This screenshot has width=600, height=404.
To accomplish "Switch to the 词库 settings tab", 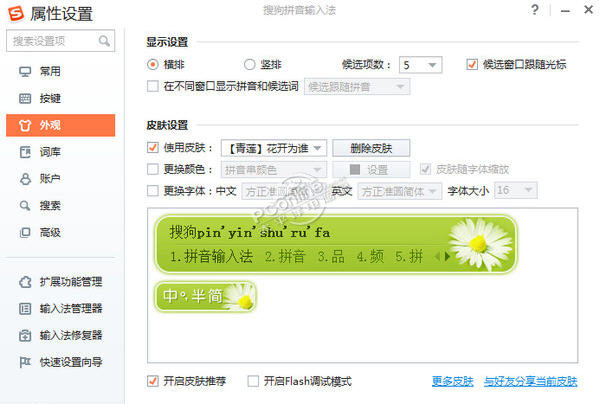I will click(60, 152).
